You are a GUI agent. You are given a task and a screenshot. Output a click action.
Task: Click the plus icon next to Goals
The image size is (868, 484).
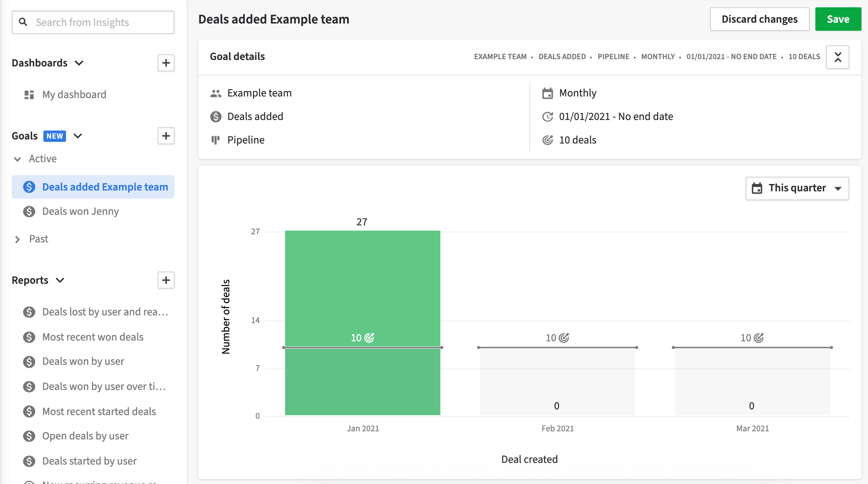click(166, 136)
